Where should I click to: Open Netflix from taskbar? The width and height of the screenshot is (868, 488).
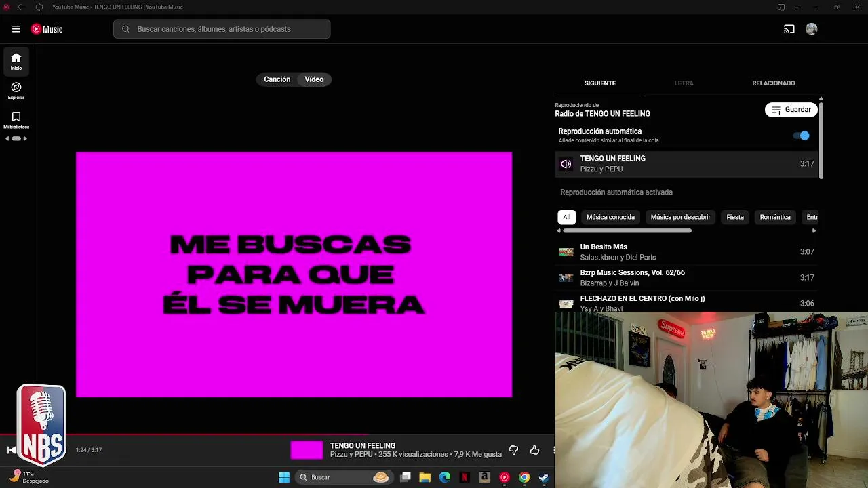coord(465,477)
